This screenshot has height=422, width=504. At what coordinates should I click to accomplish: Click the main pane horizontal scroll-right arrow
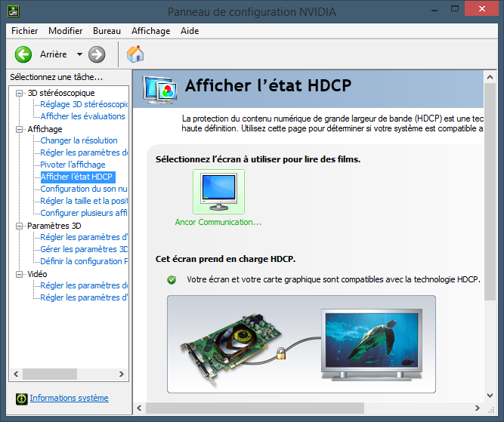[478, 408]
